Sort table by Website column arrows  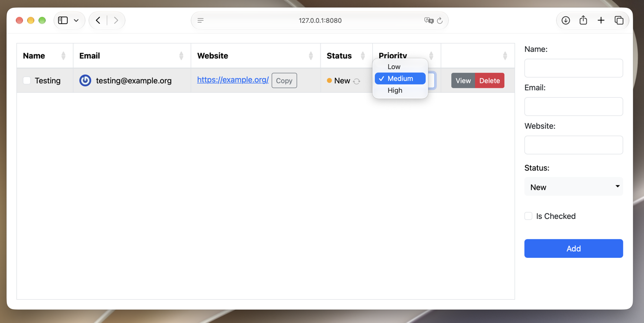click(311, 56)
